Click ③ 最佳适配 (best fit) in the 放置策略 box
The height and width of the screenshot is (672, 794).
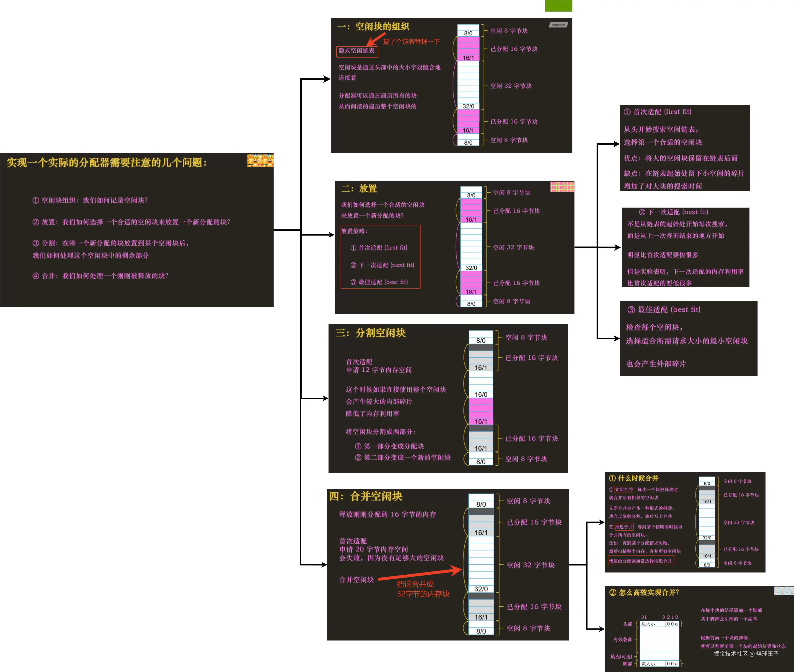[x=379, y=282]
